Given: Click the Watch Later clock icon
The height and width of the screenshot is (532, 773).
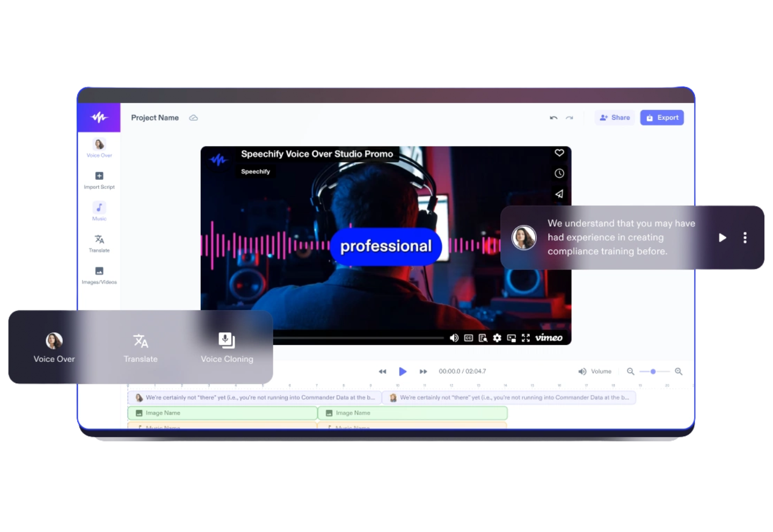Looking at the screenshot, I should click(559, 173).
